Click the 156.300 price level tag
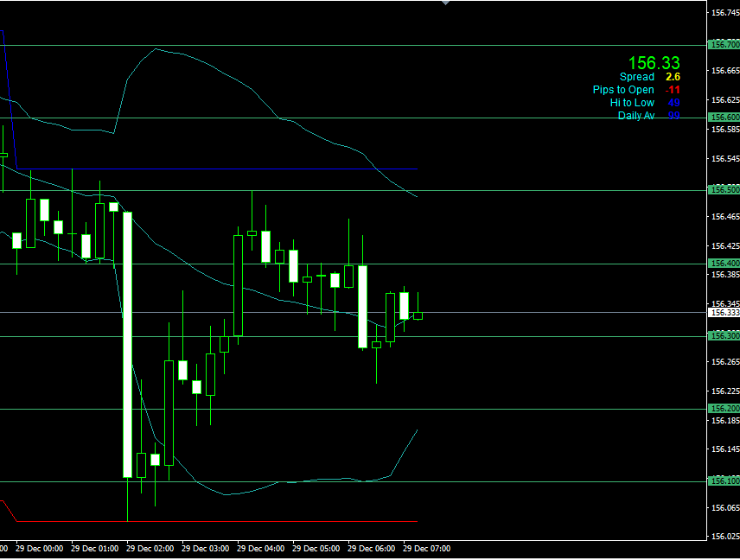 [x=724, y=336]
